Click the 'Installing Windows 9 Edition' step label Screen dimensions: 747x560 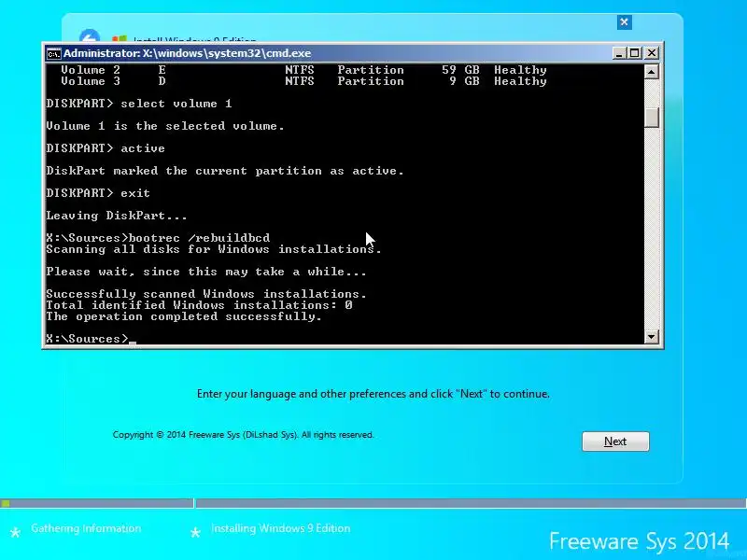point(281,528)
